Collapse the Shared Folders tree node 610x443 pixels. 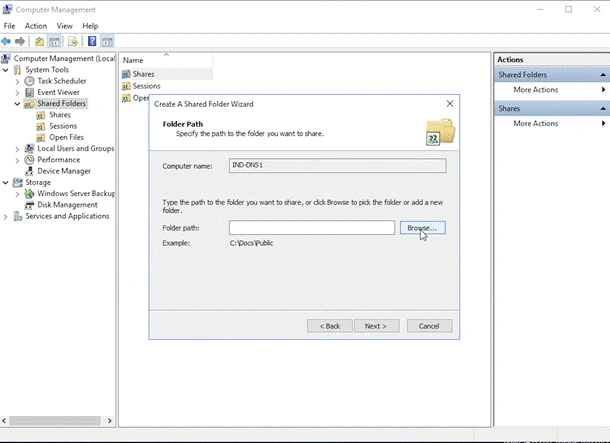[17, 104]
